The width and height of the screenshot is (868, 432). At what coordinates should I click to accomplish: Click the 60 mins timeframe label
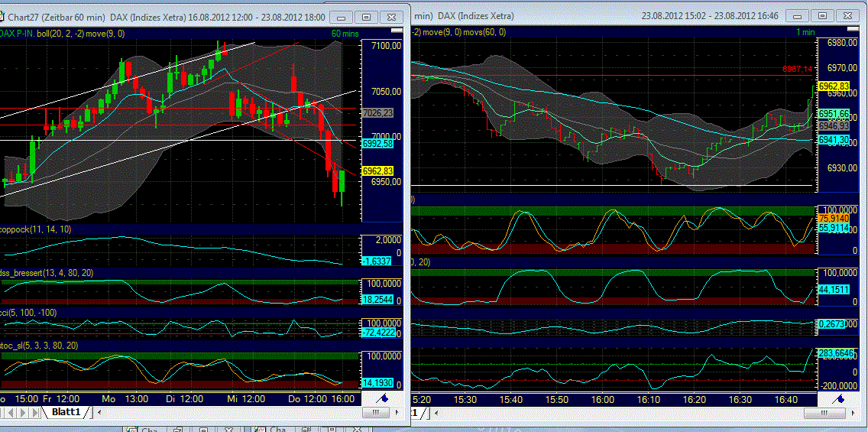point(345,33)
